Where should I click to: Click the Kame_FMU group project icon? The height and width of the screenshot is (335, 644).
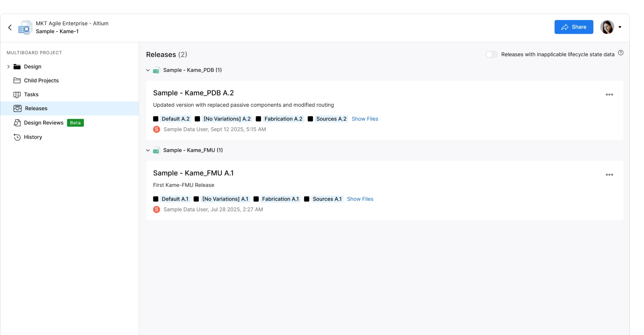tap(156, 150)
